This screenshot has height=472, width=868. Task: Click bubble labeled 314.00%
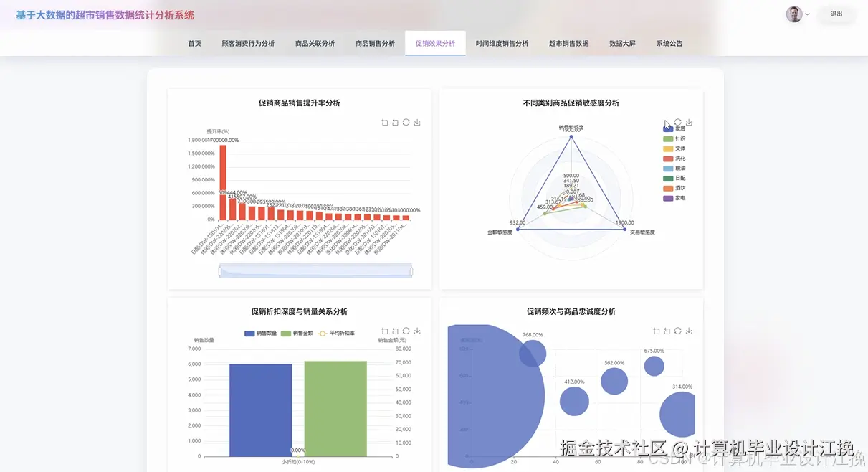coord(678,414)
